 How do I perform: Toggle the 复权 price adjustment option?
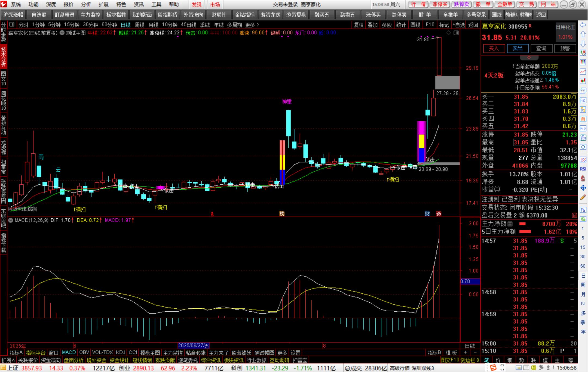(359, 25)
